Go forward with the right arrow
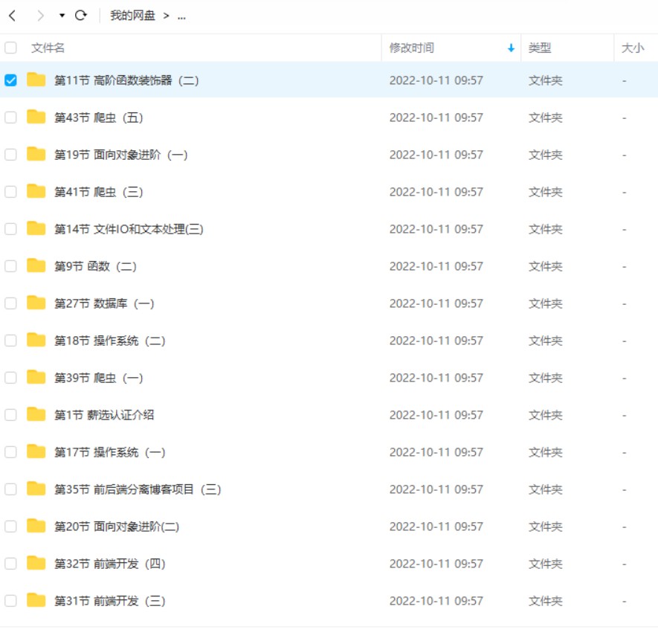The width and height of the screenshot is (658, 644). (40, 16)
